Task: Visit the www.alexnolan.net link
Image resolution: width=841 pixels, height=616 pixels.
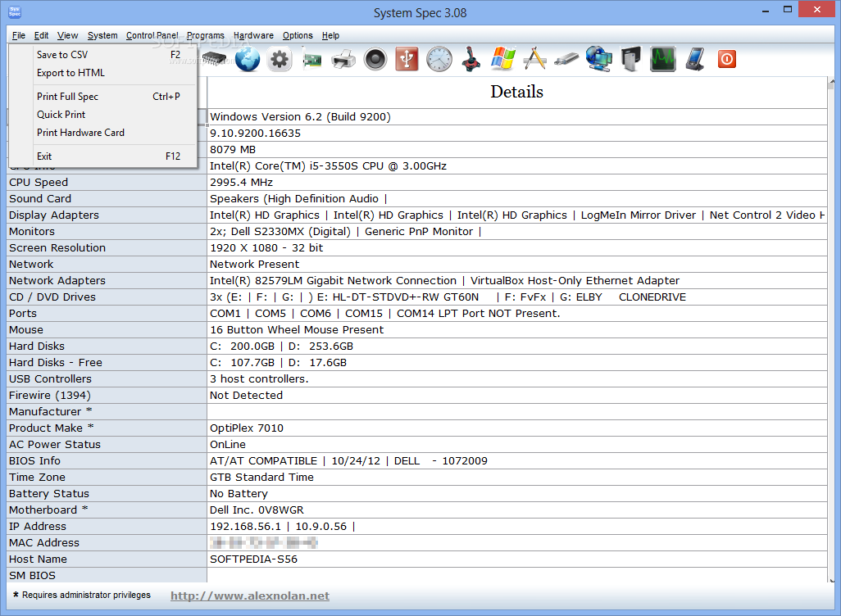Action: click(250, 596)
